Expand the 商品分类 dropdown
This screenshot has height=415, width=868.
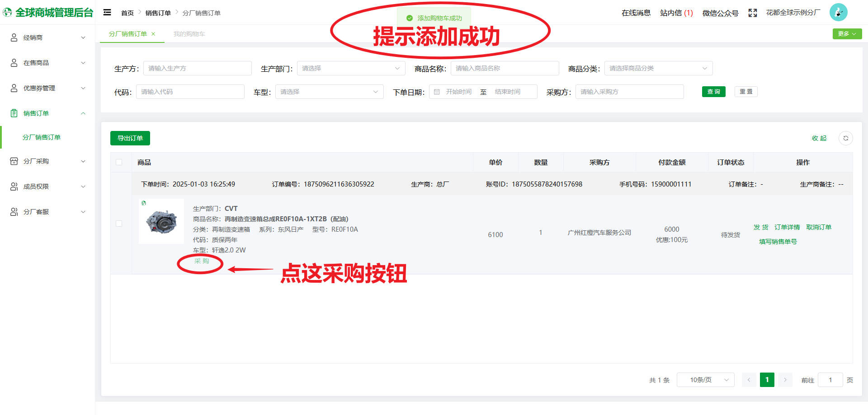tap(658, 69)
